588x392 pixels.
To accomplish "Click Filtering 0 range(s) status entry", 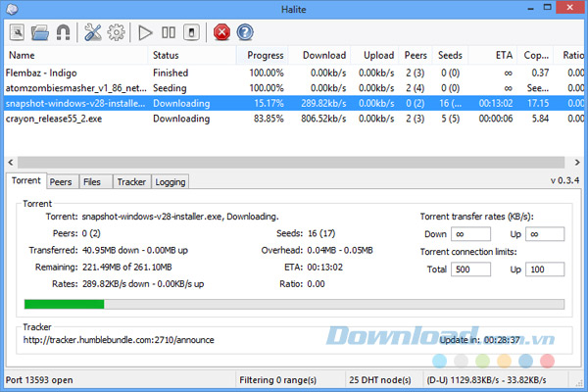I will point(278,380).
